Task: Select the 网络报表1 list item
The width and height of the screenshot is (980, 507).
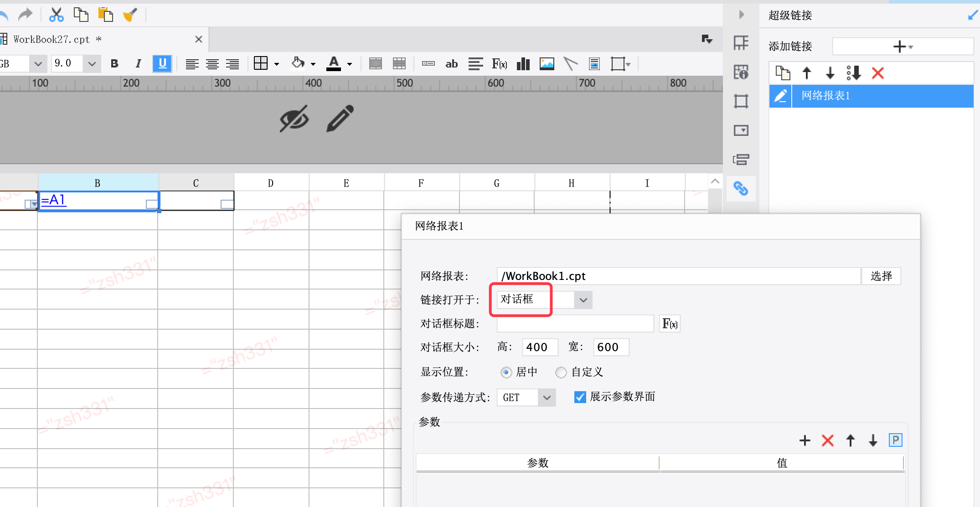Action: [882, 96]
